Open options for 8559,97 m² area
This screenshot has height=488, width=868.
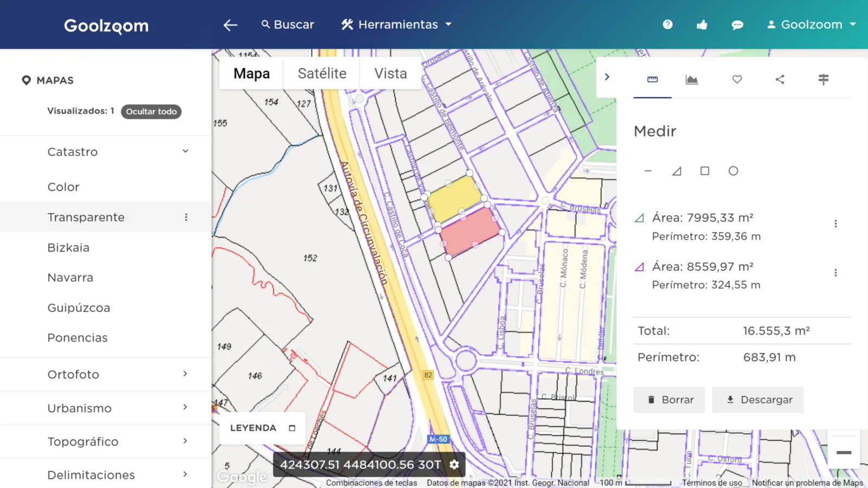[835, 272]
